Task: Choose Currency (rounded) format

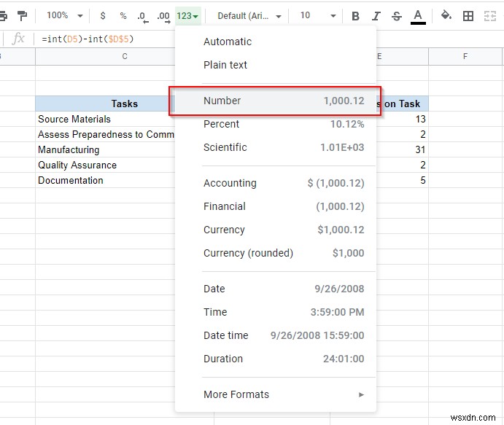Action: [x=276, y=253]
